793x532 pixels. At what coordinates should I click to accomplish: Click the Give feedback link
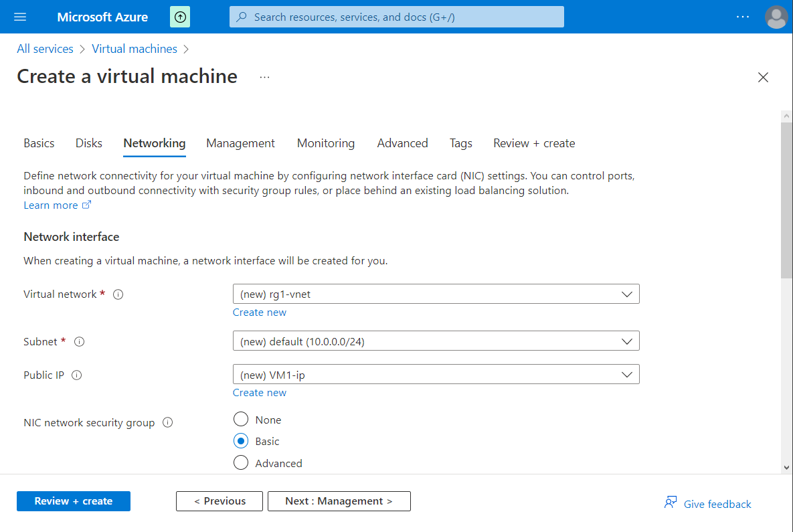[717, 504]
